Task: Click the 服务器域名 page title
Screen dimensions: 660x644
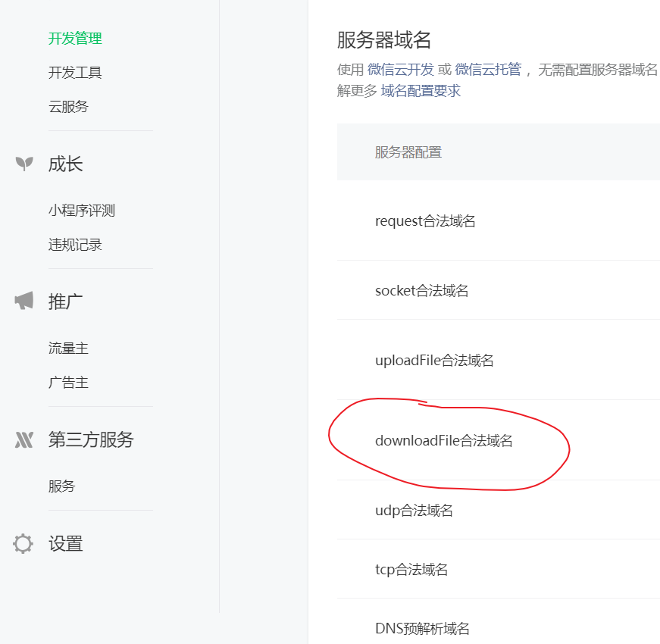Action: 384,40
